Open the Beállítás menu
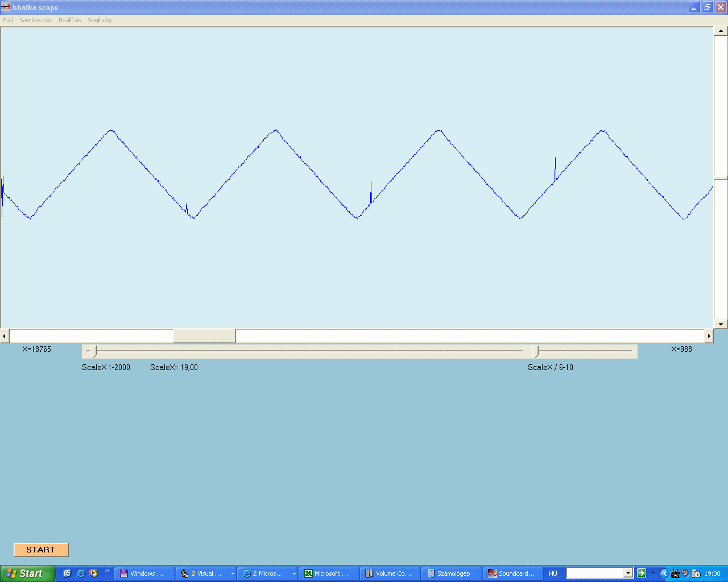The height and width of the screenshot is (582, 728). pyautogui.click(x=69, y=20)
